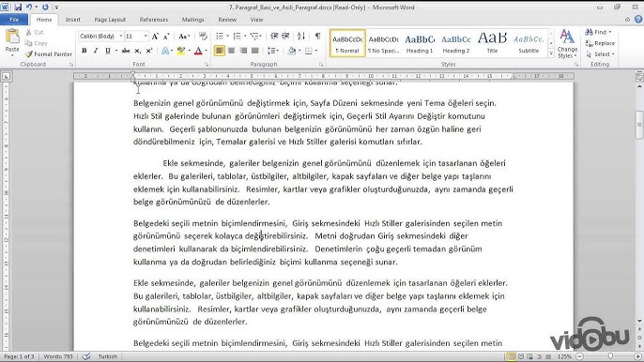Viewport: 644px width, 362px height.
Task: Justify the paragraph text
Action: coord(255,51)
